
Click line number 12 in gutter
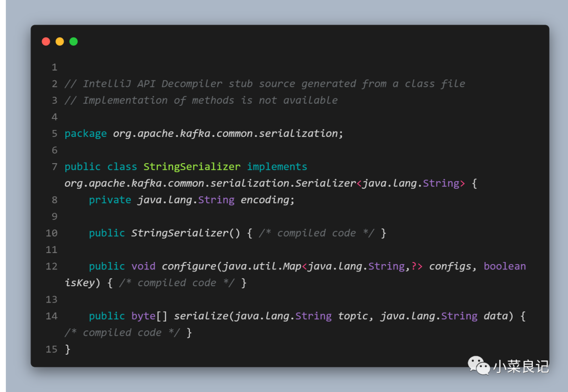tap(52, 267)
